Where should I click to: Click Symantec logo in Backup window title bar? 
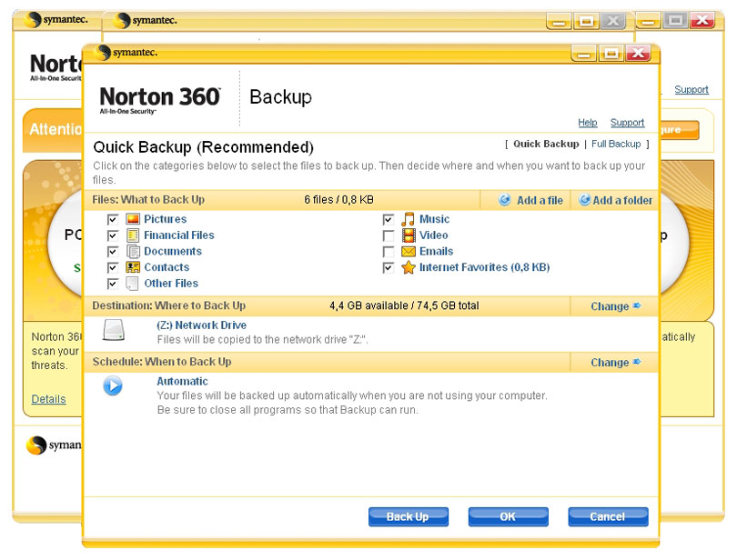pos(102,53)
